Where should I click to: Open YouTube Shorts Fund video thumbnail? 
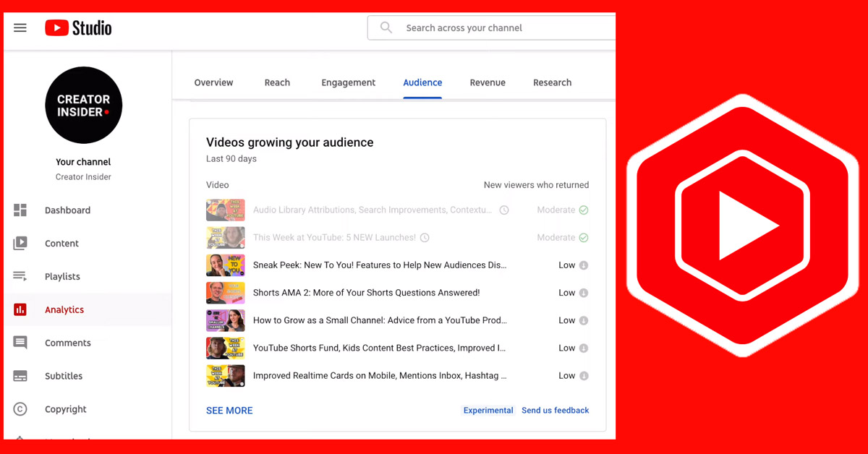[226, 348]
